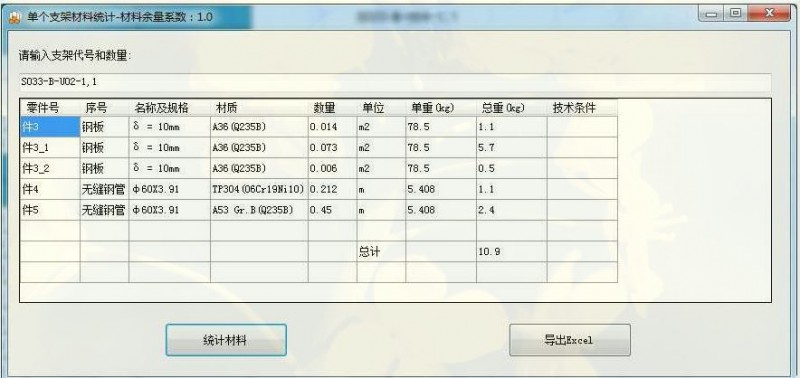Select the 数量 column header
Viewport: 800px width, 378px height.
coord(332,108)
